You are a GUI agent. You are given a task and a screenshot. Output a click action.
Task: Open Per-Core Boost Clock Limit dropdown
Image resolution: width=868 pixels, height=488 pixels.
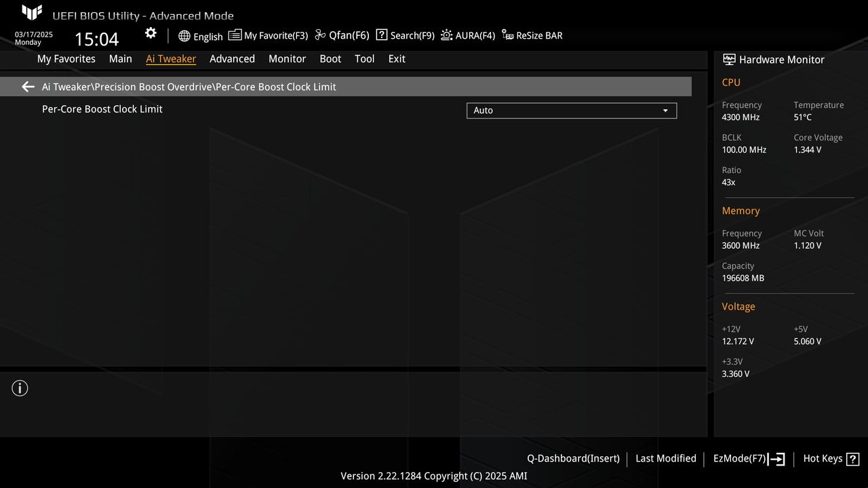tap(572, 110)
